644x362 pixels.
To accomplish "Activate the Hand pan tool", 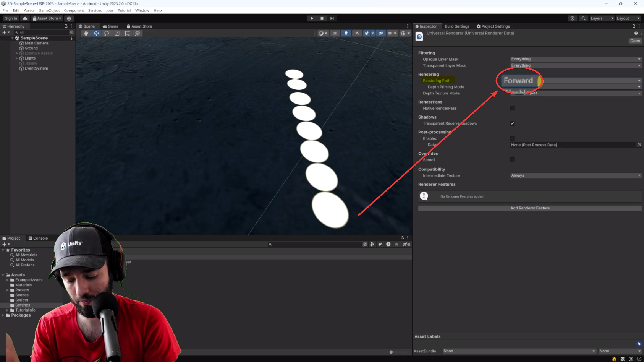I will point(86,33).
